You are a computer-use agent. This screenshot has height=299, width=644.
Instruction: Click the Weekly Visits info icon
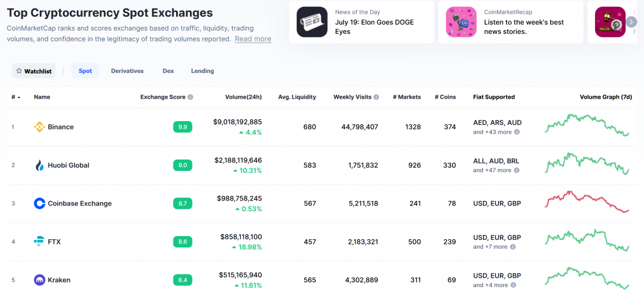[376, 97]
